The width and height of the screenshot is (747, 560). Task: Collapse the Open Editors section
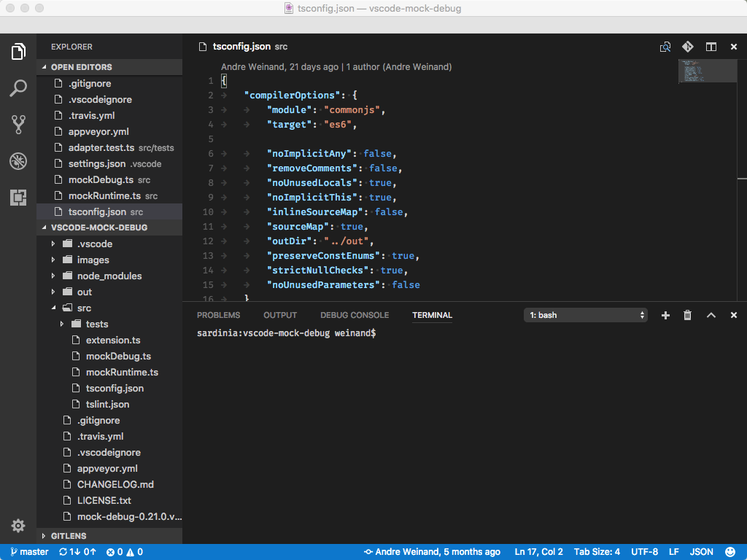109,67
